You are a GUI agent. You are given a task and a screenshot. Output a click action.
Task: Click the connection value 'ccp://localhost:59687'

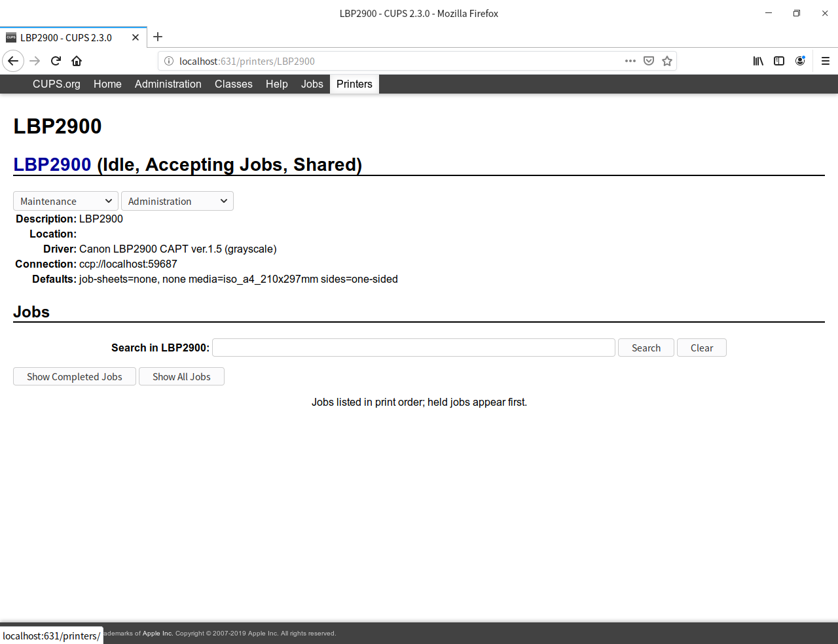pyautogui.click(x=128, y=264)
